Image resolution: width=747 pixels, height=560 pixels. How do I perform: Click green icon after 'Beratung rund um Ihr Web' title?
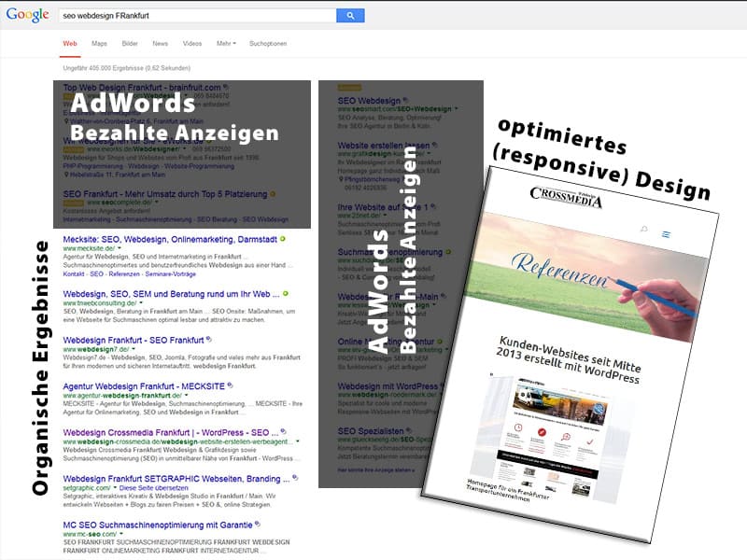point(286,293)
